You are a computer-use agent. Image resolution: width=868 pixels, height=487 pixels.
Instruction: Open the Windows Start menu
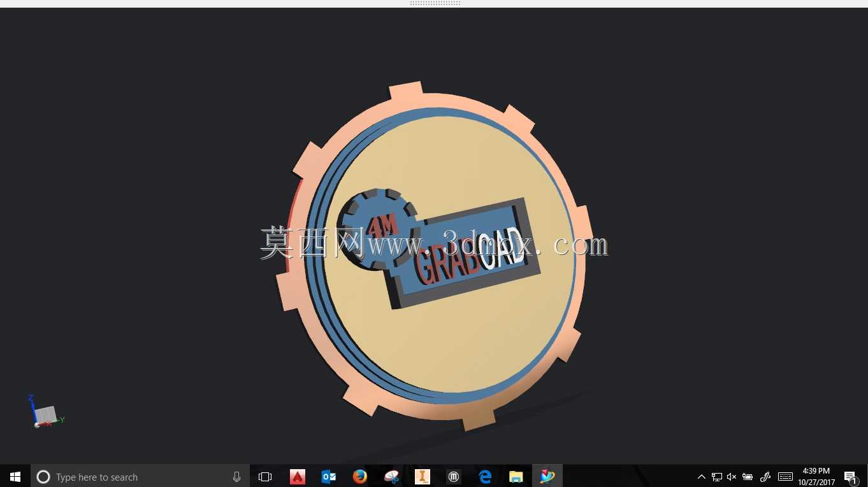[x=15, y=476]
